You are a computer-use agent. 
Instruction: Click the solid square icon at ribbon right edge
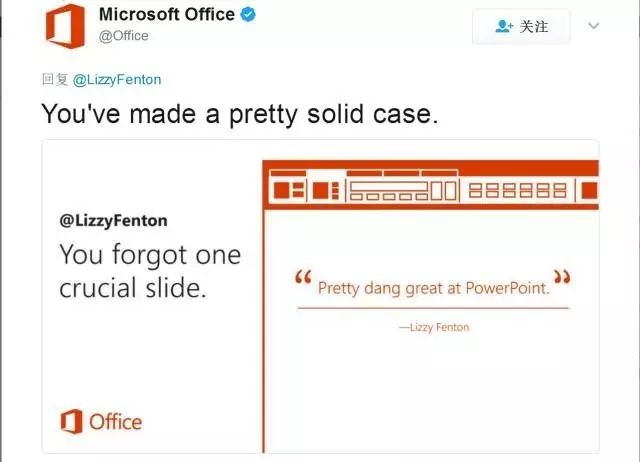589,191
